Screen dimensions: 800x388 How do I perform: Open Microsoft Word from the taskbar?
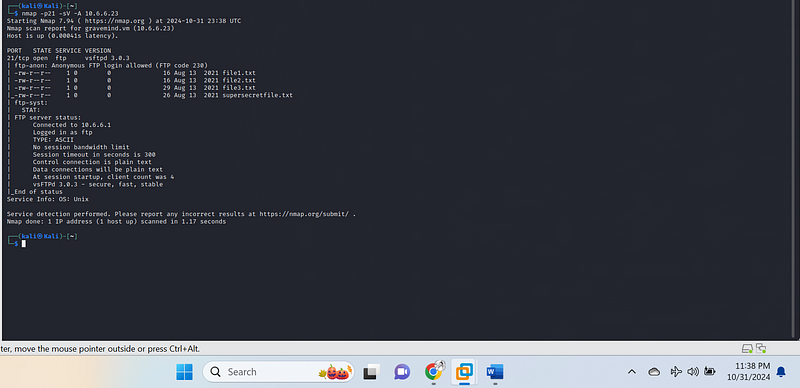[495, 372]
